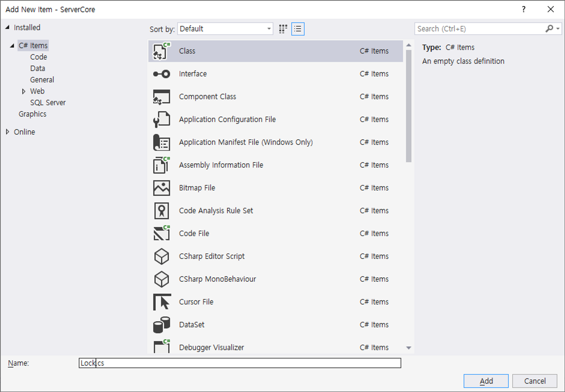Select the Cursor File icon

tap(162, 302)
